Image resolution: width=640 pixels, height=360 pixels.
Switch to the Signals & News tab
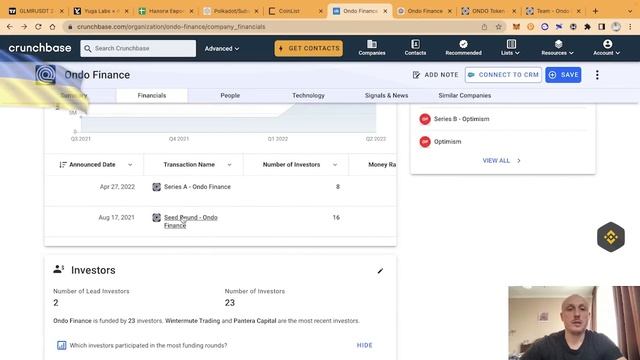387,96
